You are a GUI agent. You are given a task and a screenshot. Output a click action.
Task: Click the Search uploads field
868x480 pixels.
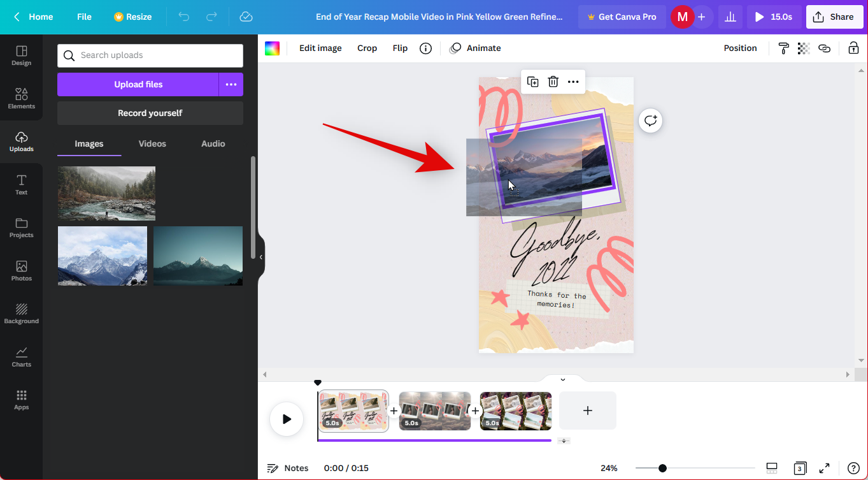[150, 55]
